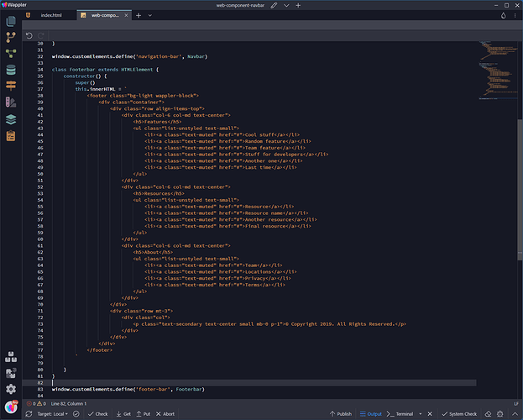Click the footer-bar customElements.define line
Image resolution: width=523 pixels, height=420 pixels.
click(x=128, y=389)
